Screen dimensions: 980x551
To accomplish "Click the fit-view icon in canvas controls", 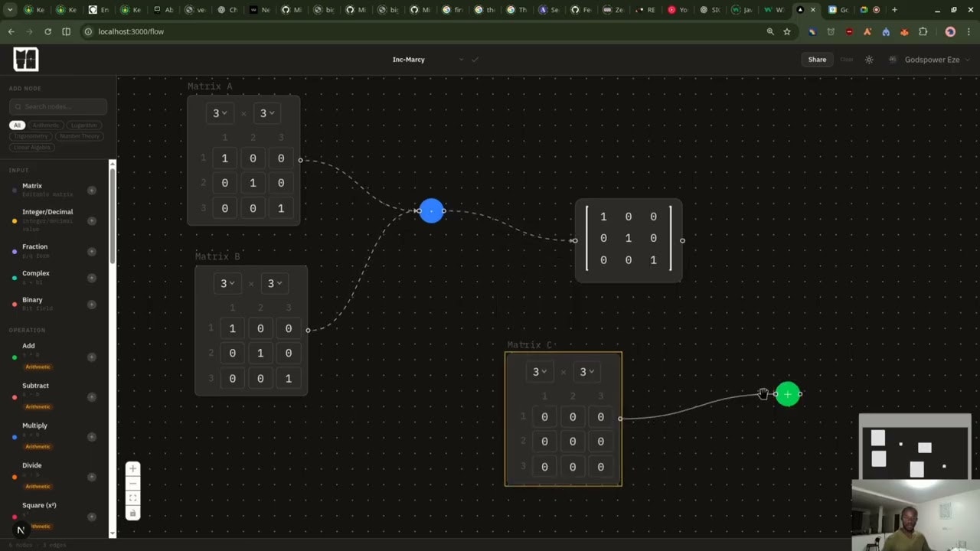I will click(132, 498).
